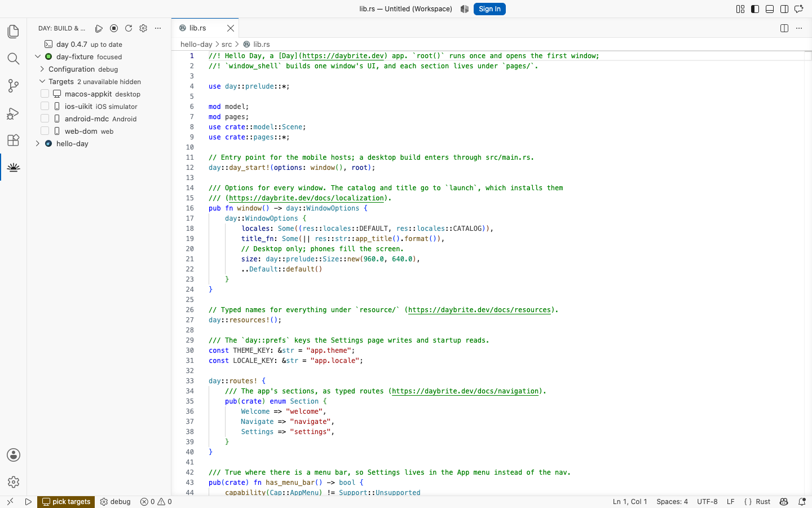
Task: Check the android-mdc target checkbox
Action: point(45,119)
